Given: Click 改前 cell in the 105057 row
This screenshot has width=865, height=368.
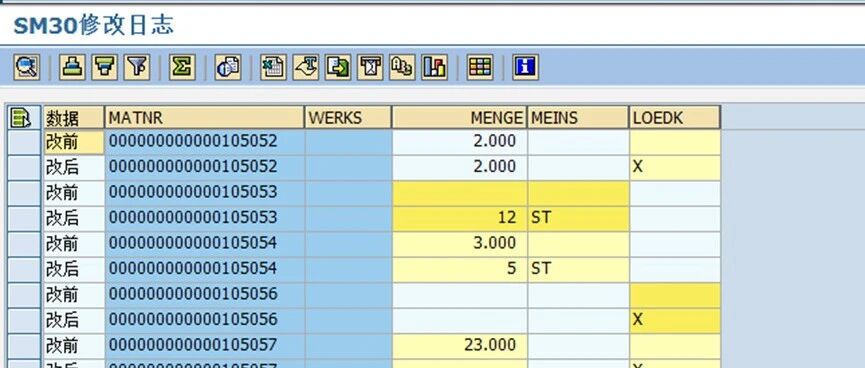Looking at the screenshot, I should (74, 345).
